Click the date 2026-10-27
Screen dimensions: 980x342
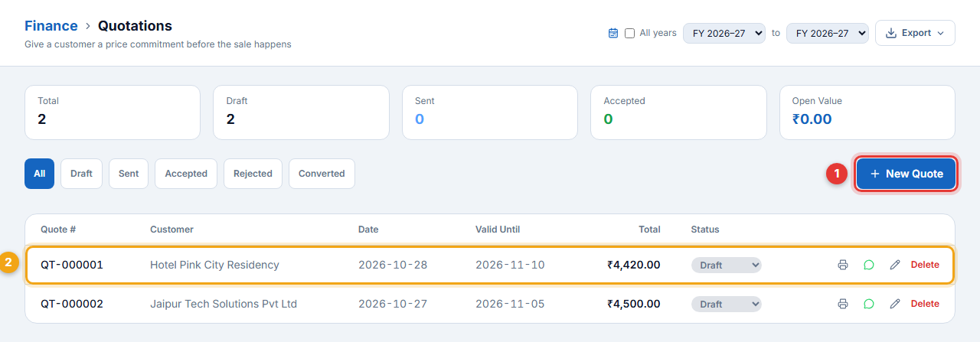click(393, 304)
